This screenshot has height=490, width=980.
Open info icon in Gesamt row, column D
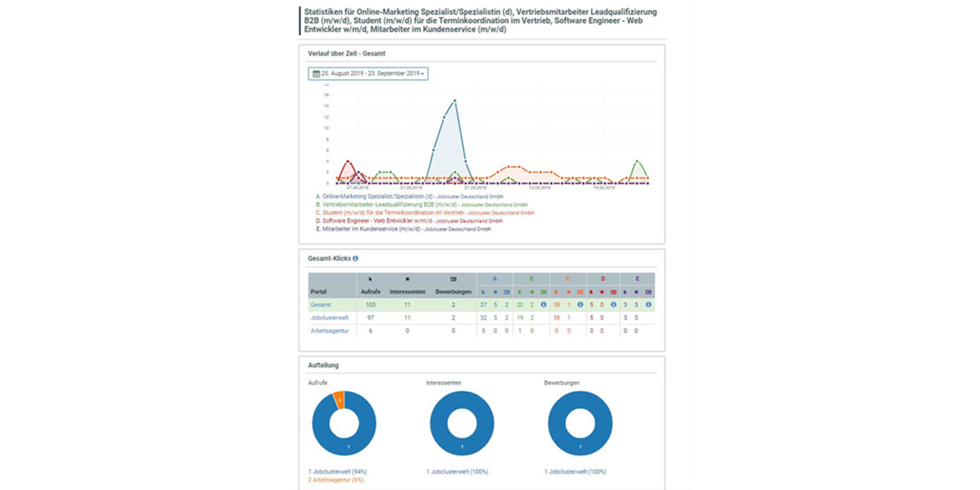click(613, 305)
